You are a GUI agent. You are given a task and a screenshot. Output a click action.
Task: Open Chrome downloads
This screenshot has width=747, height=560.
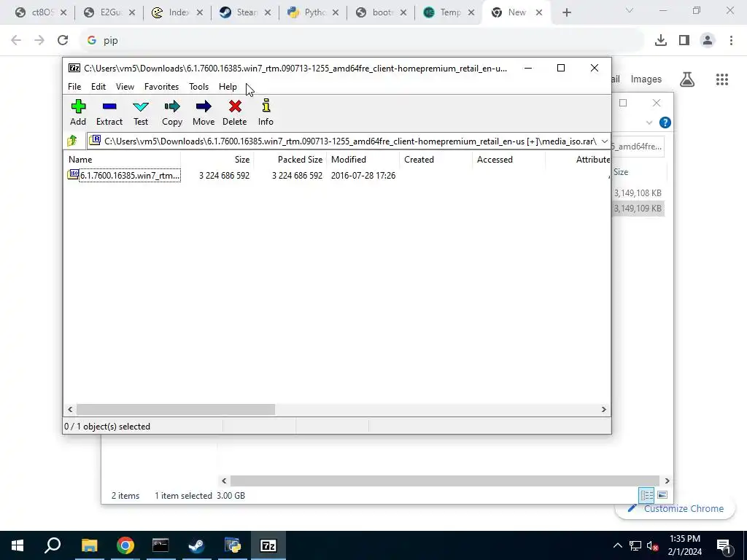pyautogui.click(x=660, y=41)
